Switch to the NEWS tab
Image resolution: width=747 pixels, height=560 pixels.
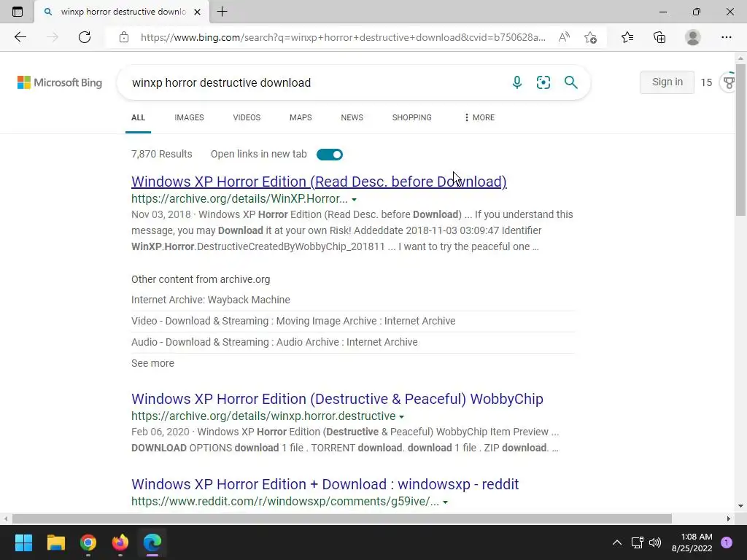pos(352,117)
